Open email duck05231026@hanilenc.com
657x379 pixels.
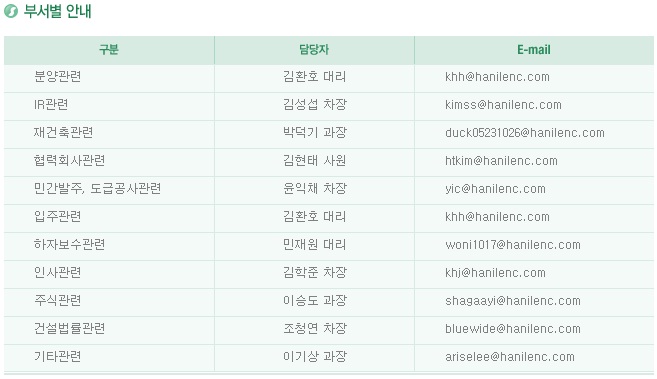(525, 133)
